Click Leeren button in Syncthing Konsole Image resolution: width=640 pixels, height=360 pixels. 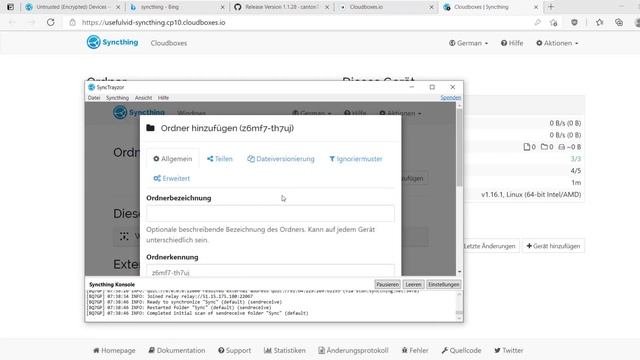click(x=413, y=284)
